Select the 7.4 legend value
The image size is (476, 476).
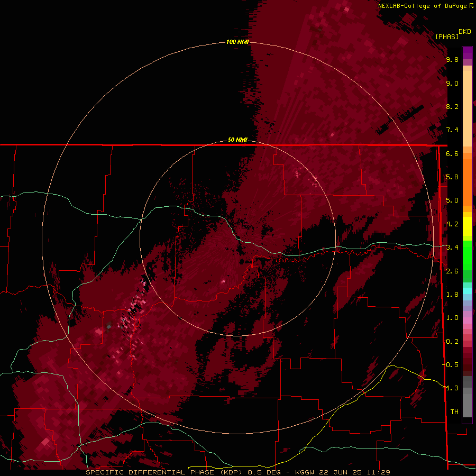452,130
